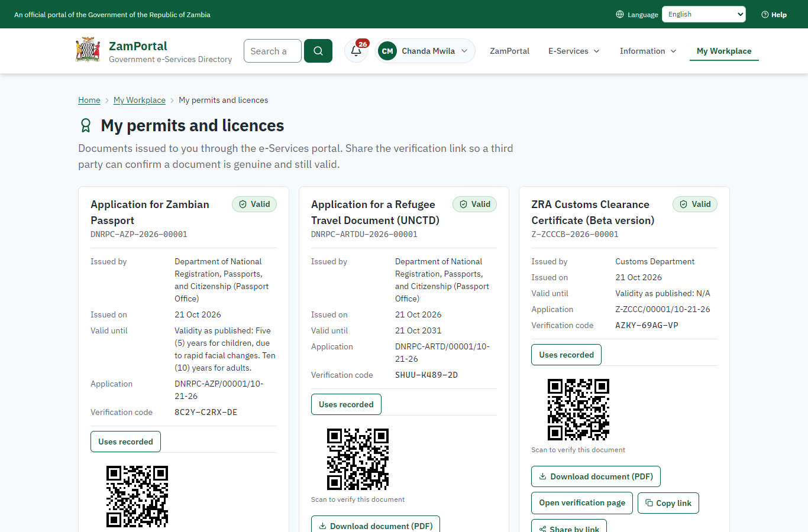The width and height of the screenshot is (808, 532).
Task: Select verification code AZKY-69AG-VP
Action: point(647,325)
